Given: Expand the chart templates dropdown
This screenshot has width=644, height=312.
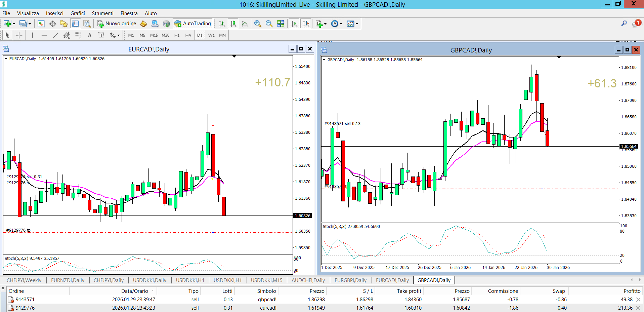Looking at the screenshot, I should pyautogui.click(x=357, y=24).
